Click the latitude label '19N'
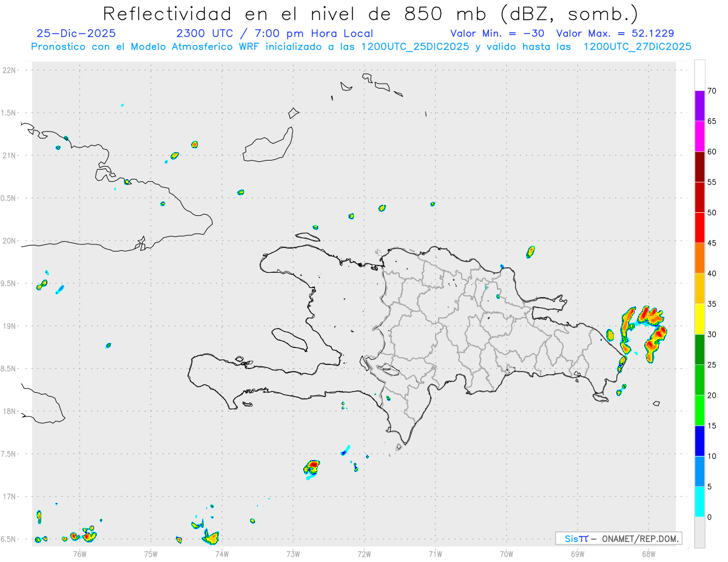 pos(10,326)
